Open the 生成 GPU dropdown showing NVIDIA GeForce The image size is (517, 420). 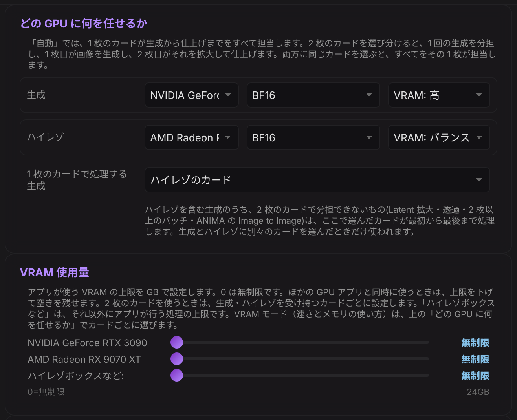tap(192, 95)
